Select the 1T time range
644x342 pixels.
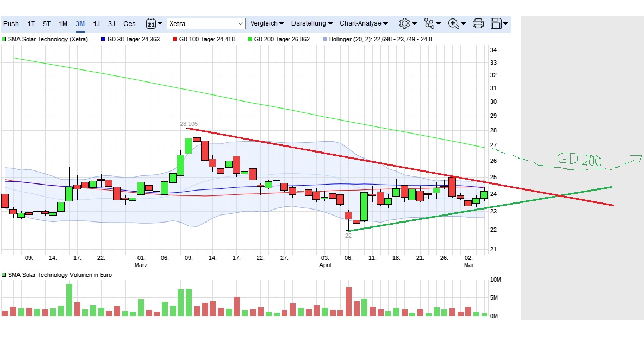[31, 24]
